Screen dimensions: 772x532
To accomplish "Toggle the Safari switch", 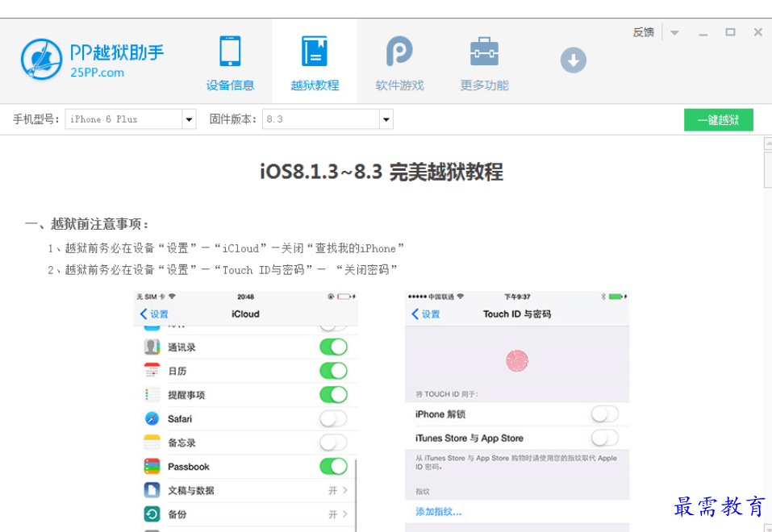I will click(x=333, y=418).
